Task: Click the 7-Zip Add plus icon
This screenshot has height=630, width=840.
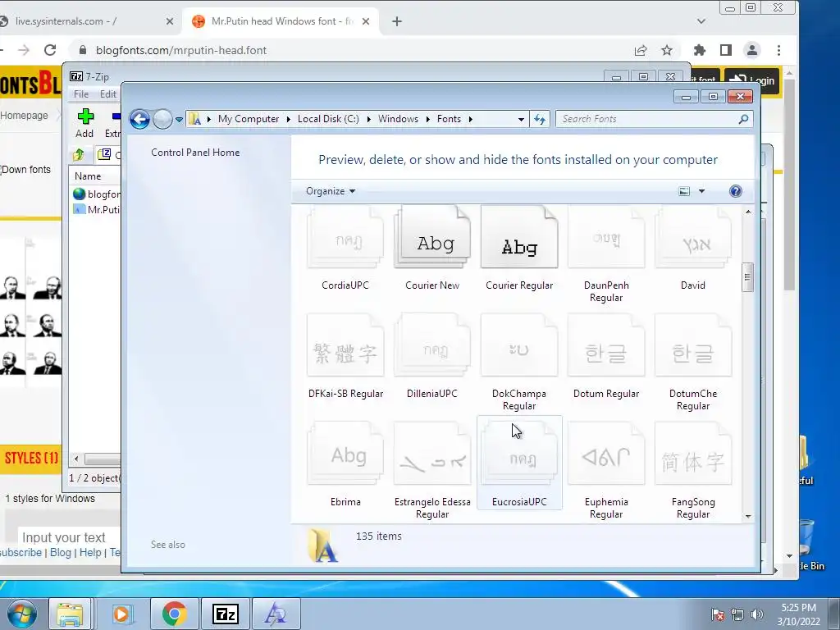Action: 85,116
